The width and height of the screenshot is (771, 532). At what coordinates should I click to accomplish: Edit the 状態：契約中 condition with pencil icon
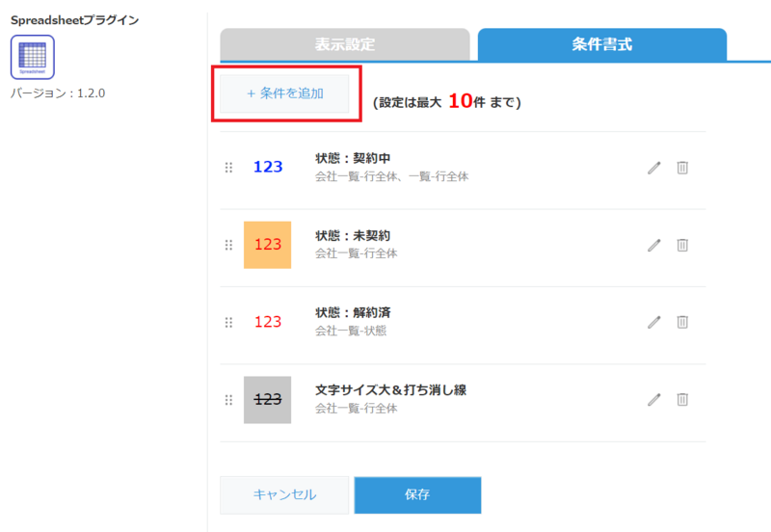click(x=654, y=168)
